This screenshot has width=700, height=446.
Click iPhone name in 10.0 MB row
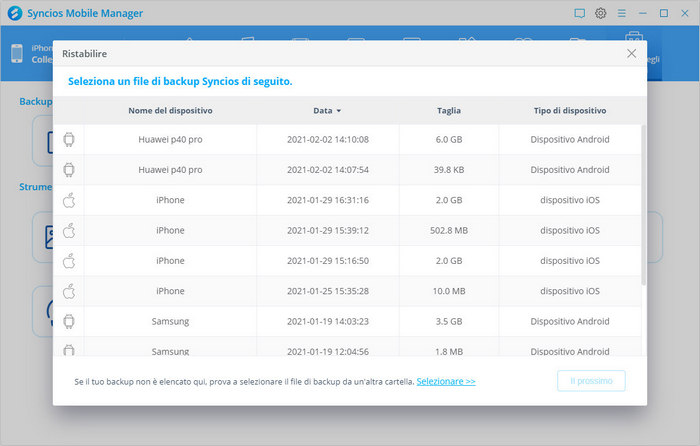click(x=170, y=291)
